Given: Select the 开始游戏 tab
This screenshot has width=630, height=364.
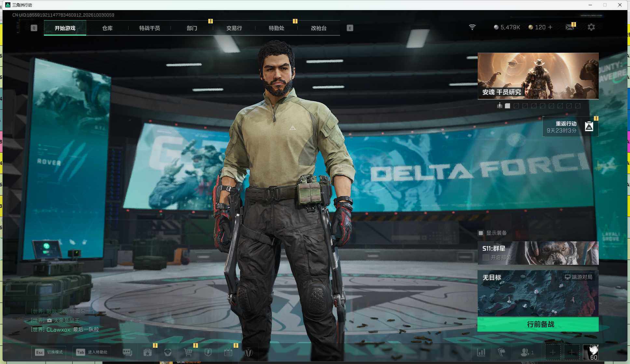Looking at the screenshot, I should [65, 28].
